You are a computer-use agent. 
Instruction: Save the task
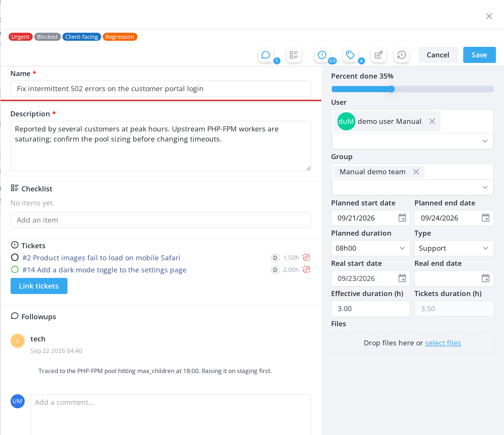pyautogui.click(x=479, y=55)
